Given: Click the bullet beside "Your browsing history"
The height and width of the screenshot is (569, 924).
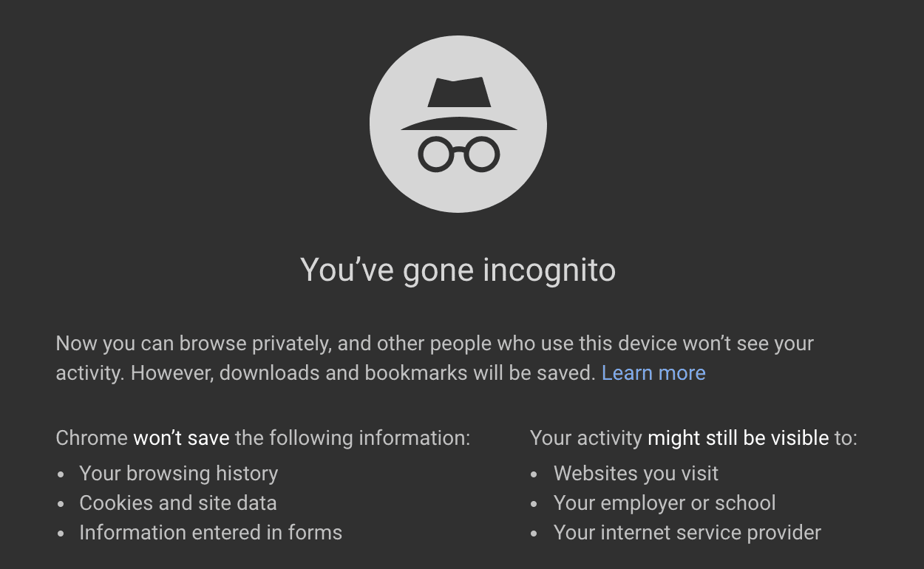Looking at the screenshot, I should coord(62,474).
